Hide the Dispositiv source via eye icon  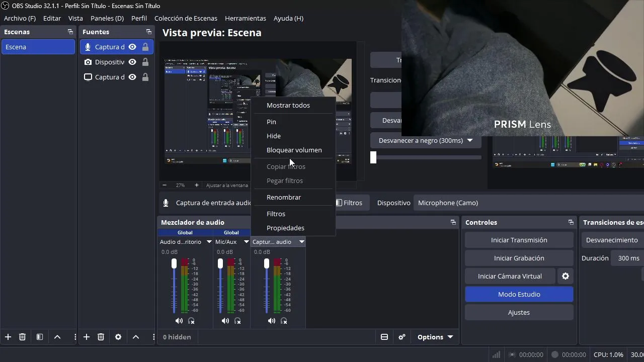(132, 62)
